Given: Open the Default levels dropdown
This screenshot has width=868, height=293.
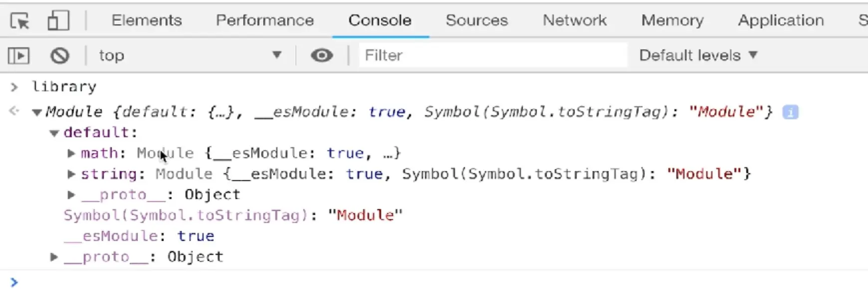Looking at the screenshot, I should tap(698, 55).
